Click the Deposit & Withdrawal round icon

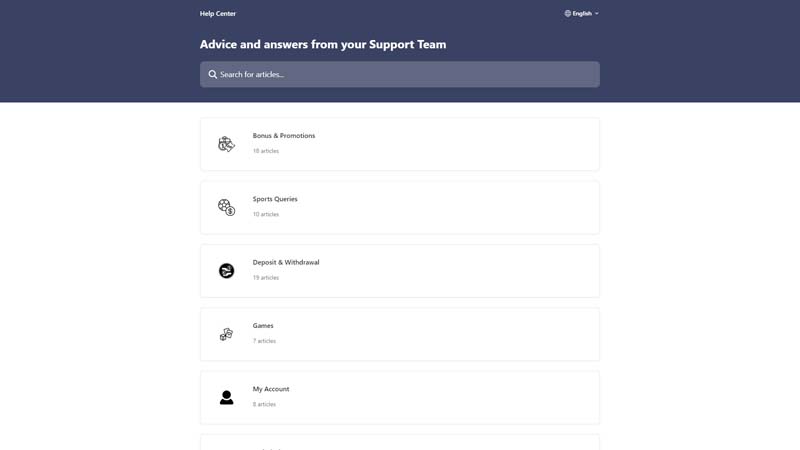(226, 271)
